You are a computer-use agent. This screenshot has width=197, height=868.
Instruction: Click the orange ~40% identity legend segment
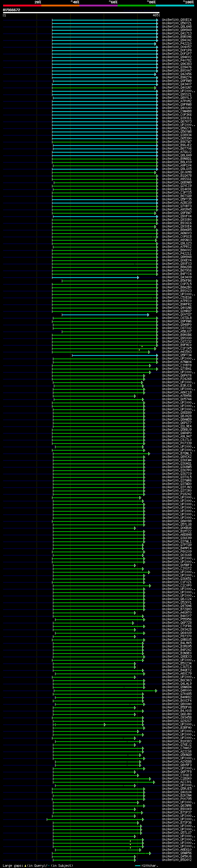(60, 6)
